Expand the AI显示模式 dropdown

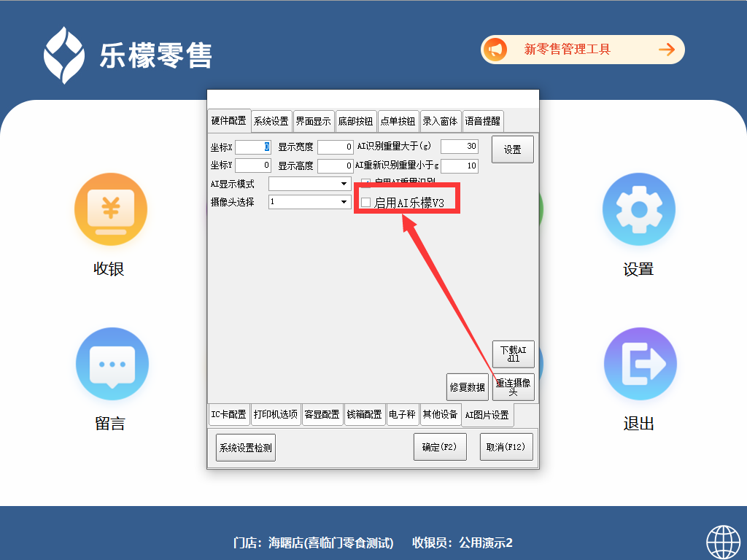[343, 184]
